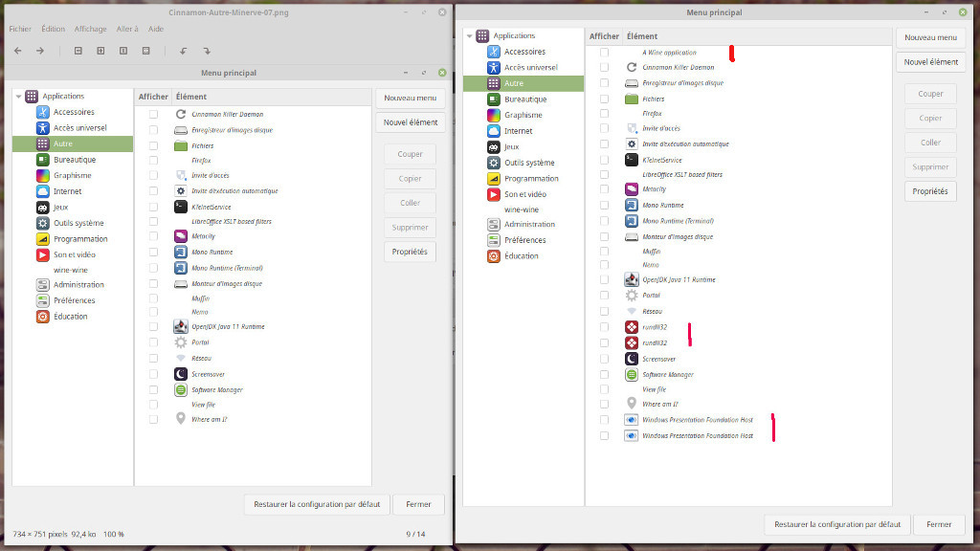Collapse the Applications tree in right window
This screenshot has height=551, width=980.
point(470,36)
